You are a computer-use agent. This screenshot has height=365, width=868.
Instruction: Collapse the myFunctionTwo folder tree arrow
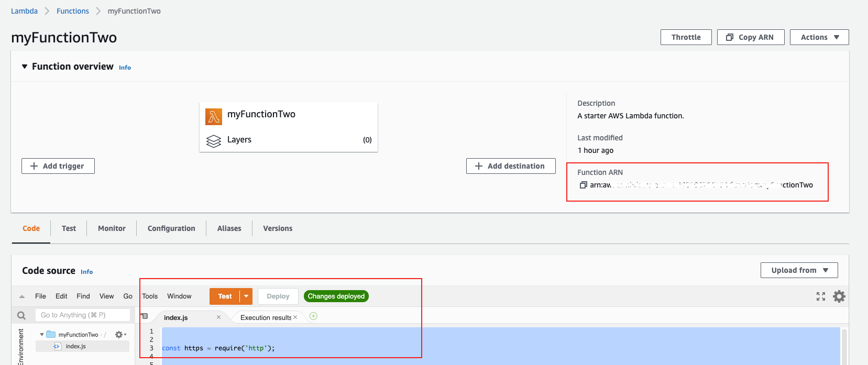pos(42,335)
